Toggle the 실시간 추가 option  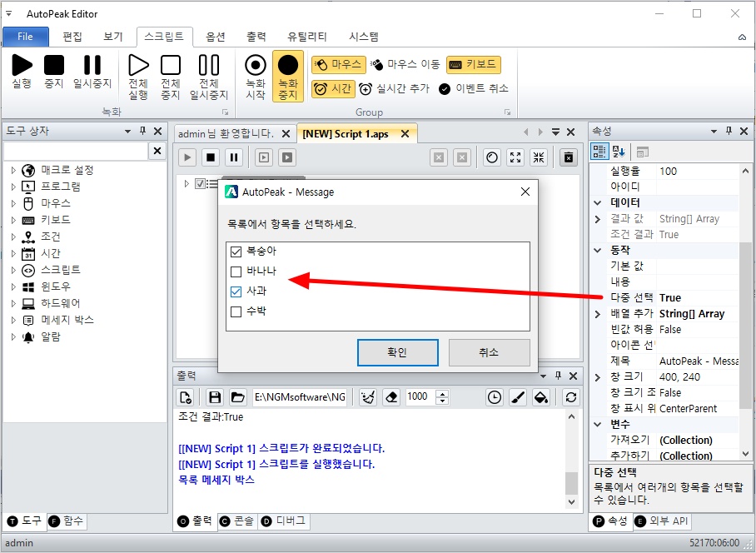pos(395,89)
